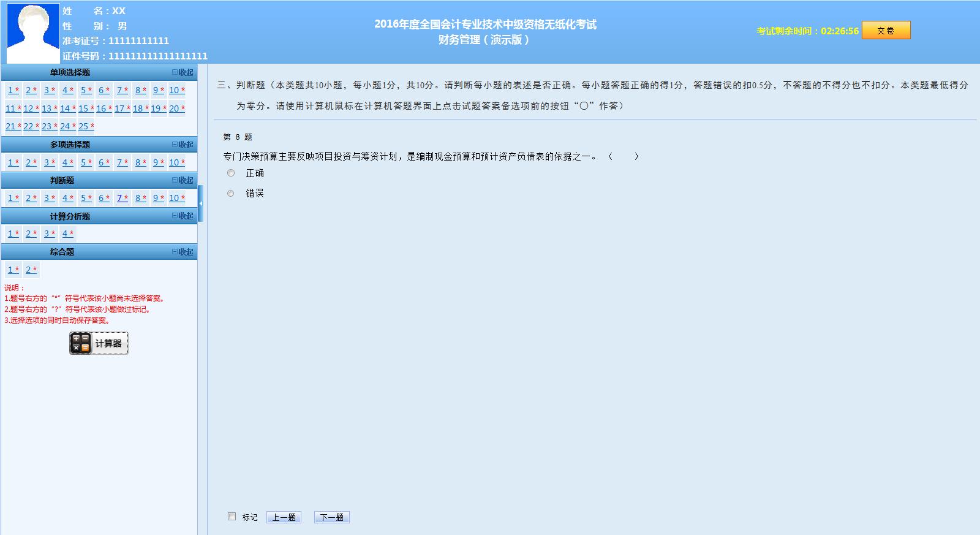Jump to 多项选择题 question 10
This screenshot has width=980, height=535.
(176, 162)
